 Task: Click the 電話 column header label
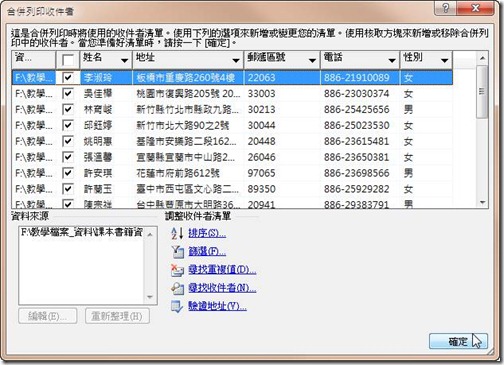(x=333, y=58)
